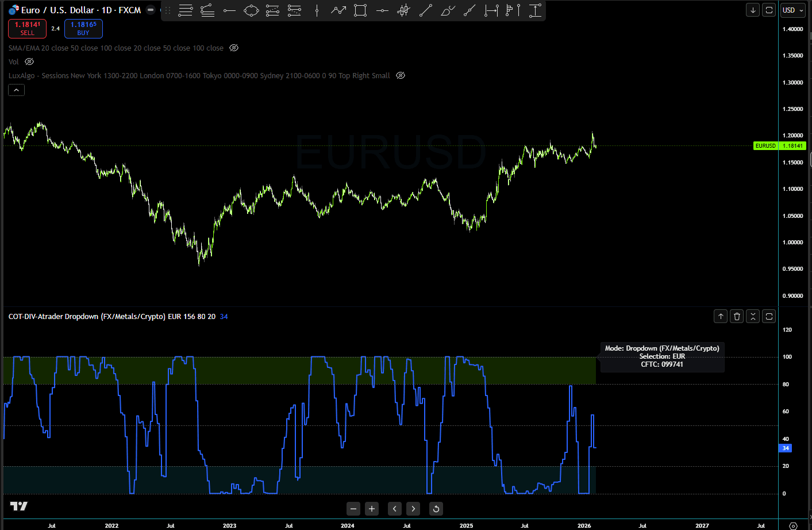Zoom in the chart with plus button
Screen dimensions: 812x530
pyautogui.click(x=372, y=509)
